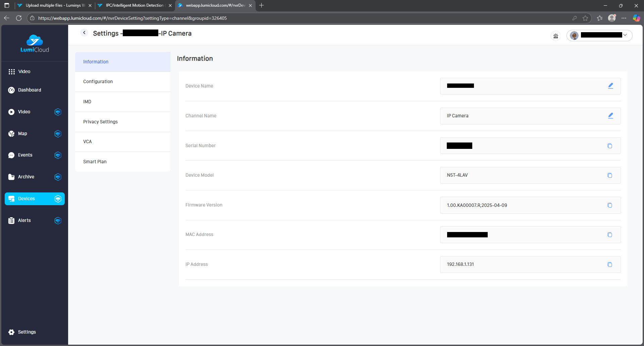644x346 pixels.
Task: Click the browser address bar URL
Action: pyautogui.click(x=132, y=18)
